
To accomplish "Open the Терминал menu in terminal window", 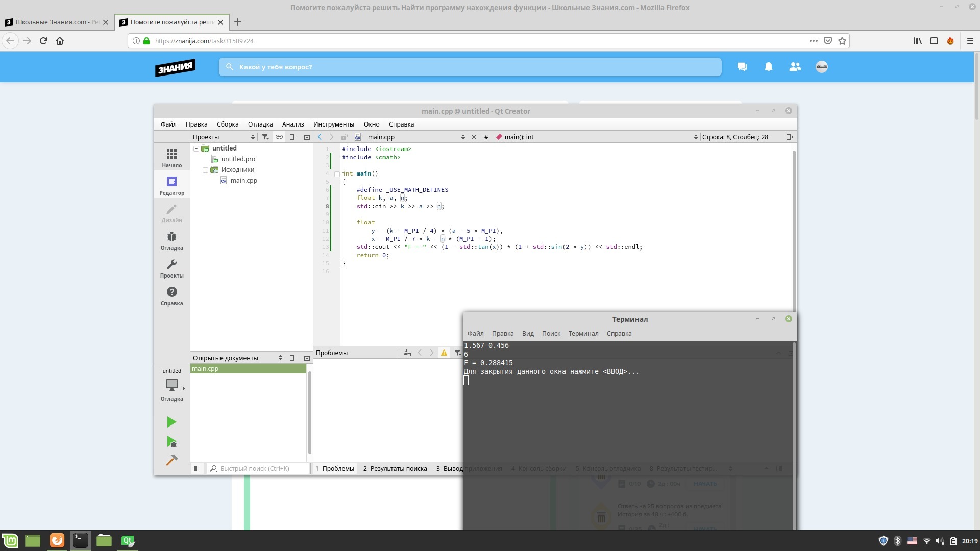I will pyautogui.click(x=583, y=333).
